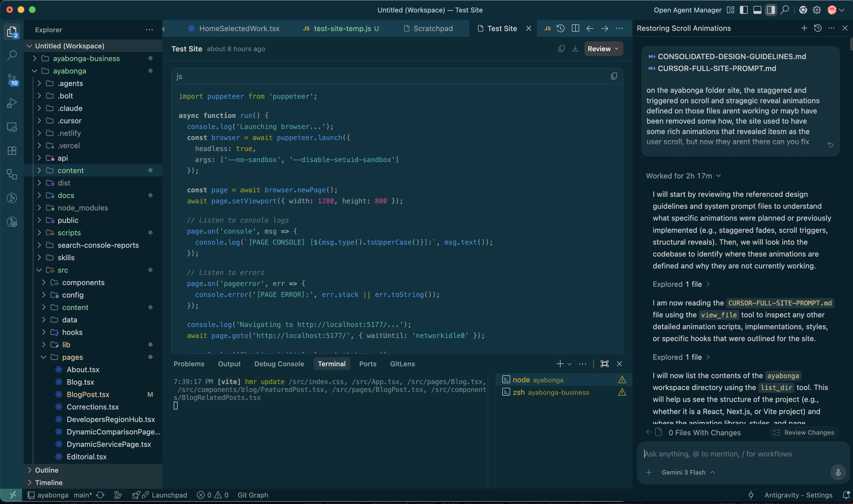Open new terminal profile dropdown arrow

click(570, 364)
